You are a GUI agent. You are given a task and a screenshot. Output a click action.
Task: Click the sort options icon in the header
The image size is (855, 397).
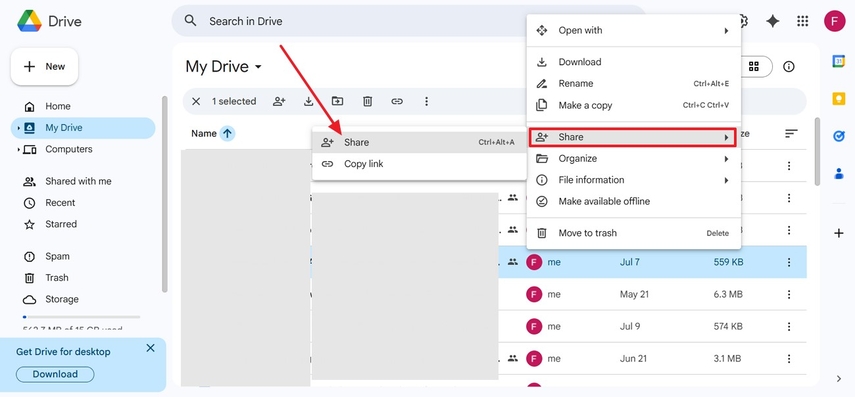pyautogui.click(x=791, y=134)
